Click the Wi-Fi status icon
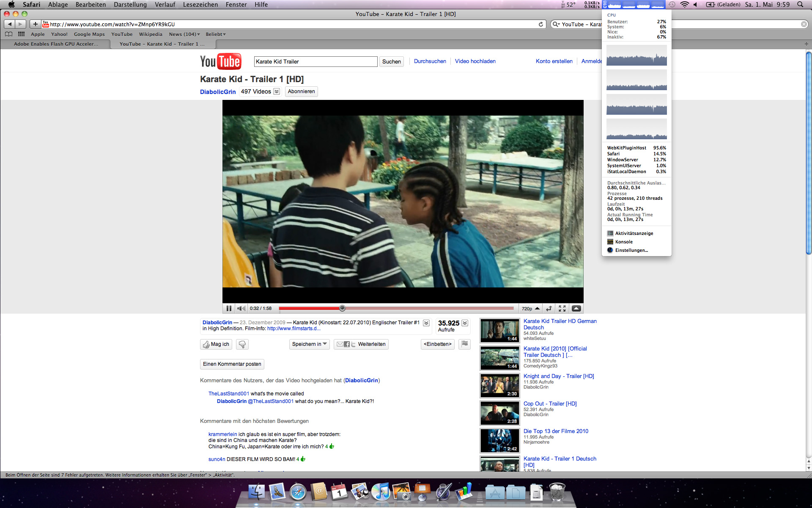The width and height of the screenshot is (812, 508). (684, 4)
